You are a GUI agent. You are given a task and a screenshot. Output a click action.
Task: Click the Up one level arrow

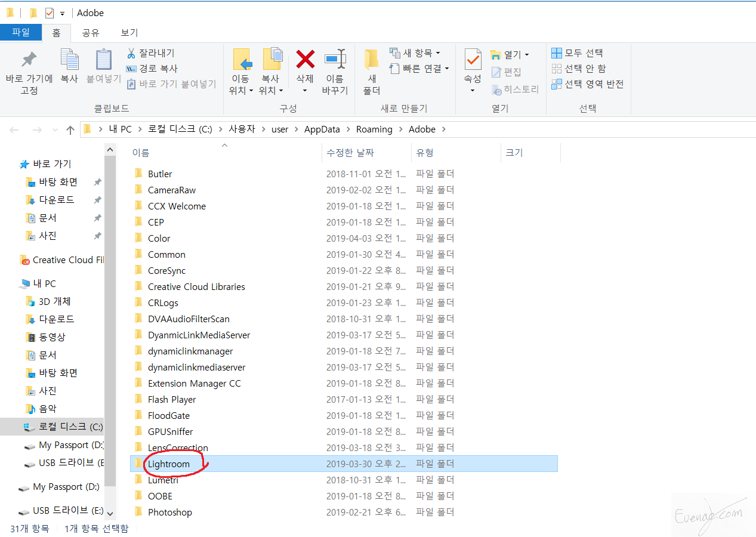pyautogui.click(x=70, y=129)
